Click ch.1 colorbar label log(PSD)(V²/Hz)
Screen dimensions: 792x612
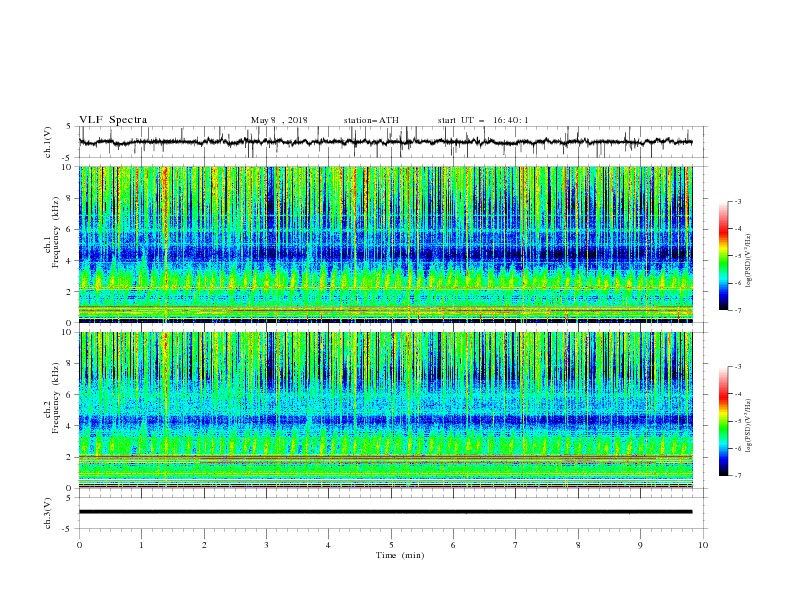(749, 261)
